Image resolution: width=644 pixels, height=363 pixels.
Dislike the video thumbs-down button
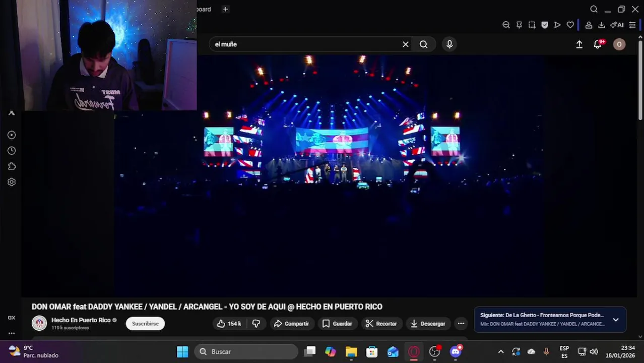pos(256,324)
